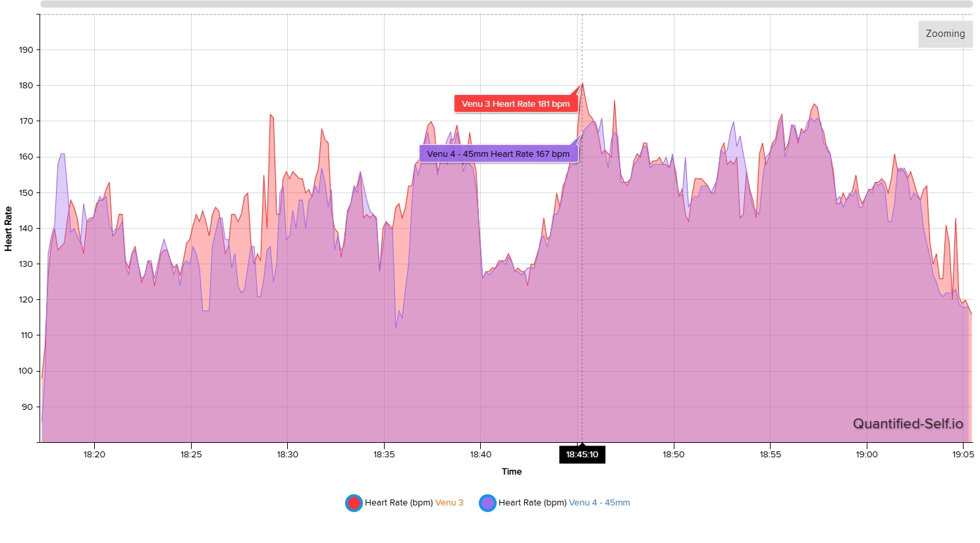
Task: Select the 18:20 time axis tick
Action: pyautogui.click(x=94, y=455)
